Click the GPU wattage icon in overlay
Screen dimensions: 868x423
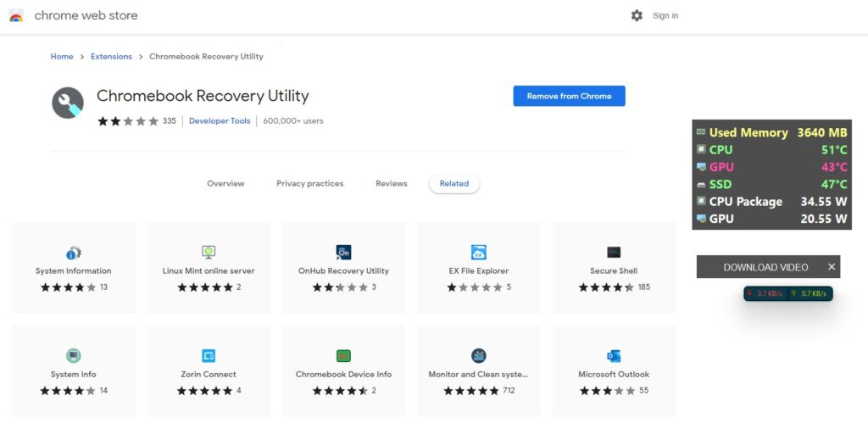tap(701, 219)
